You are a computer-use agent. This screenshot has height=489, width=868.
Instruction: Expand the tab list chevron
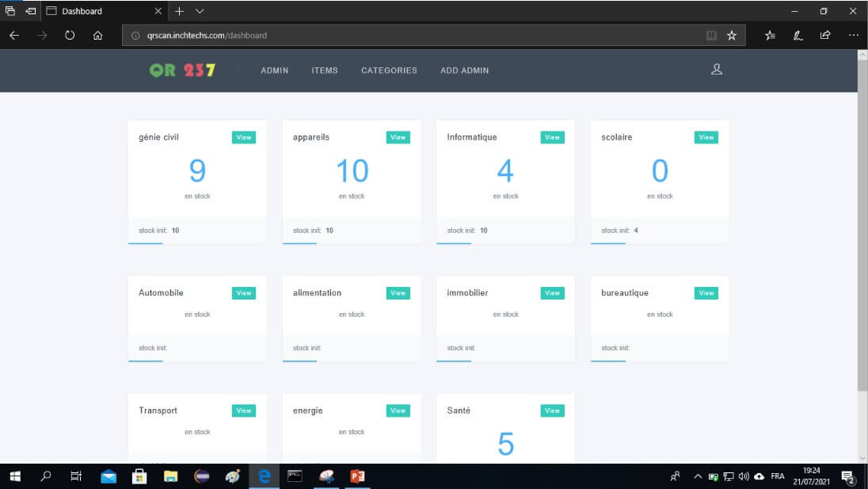coord(200,11)
